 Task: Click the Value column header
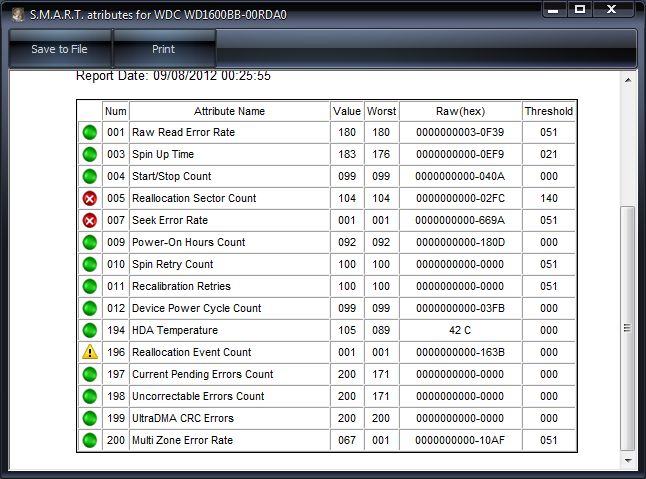pos(347,111)
